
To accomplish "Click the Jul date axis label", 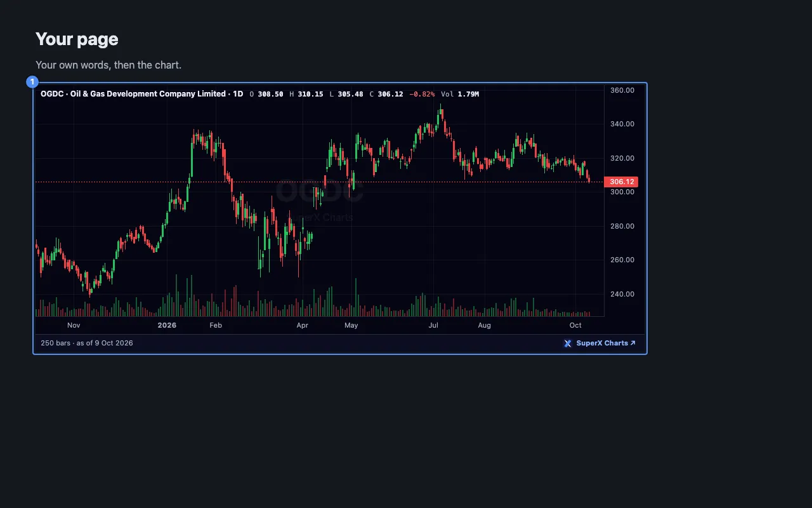I will [x=433, y=325].
